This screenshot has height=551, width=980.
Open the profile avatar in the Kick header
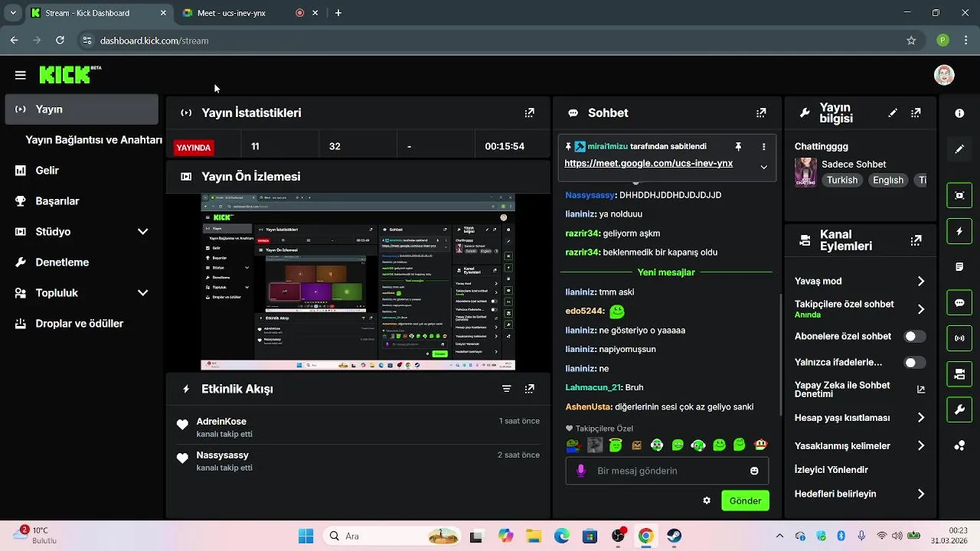point(944,75)
